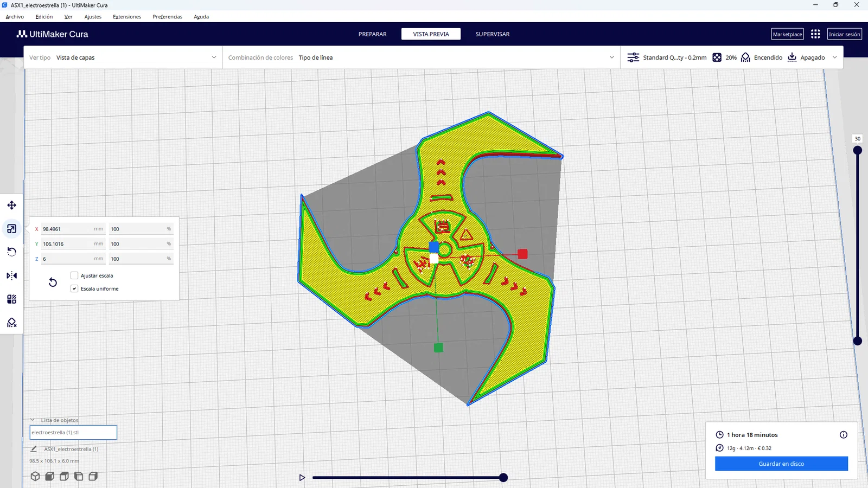Select the Support Blocker tool
The height and width of the screenshot is (488, 868).
tap(11, 323)
